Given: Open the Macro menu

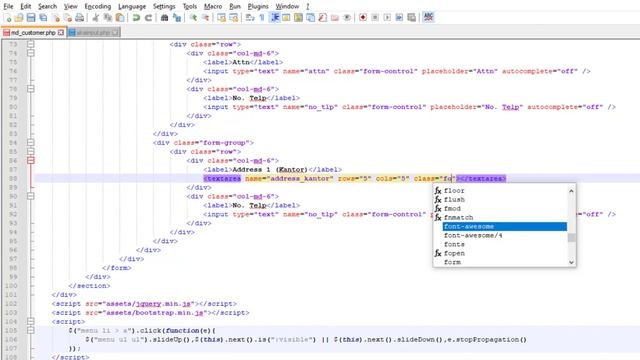Looking at the screenshot, I should pyautogui.click(x=213, y=7).
